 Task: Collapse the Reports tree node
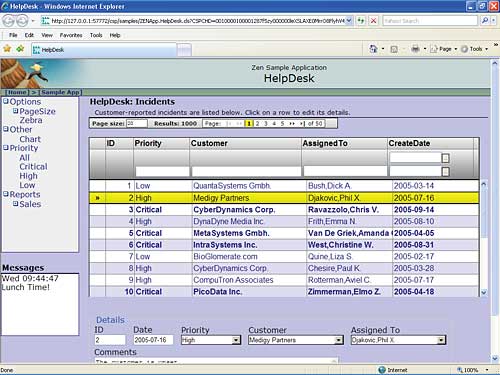coord(6,194)
